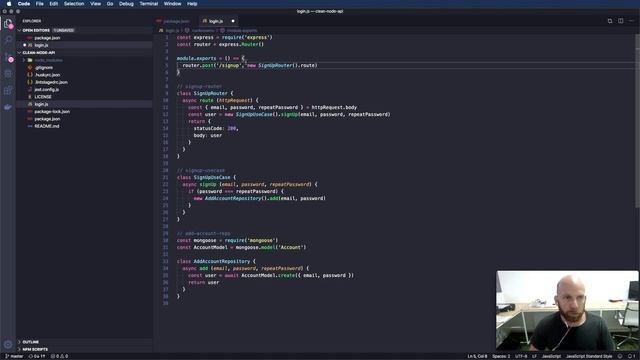The height and width of the screenshot is (360, 640).
Task: Click the editor vertical scrollbar
Action: (638, 122)
